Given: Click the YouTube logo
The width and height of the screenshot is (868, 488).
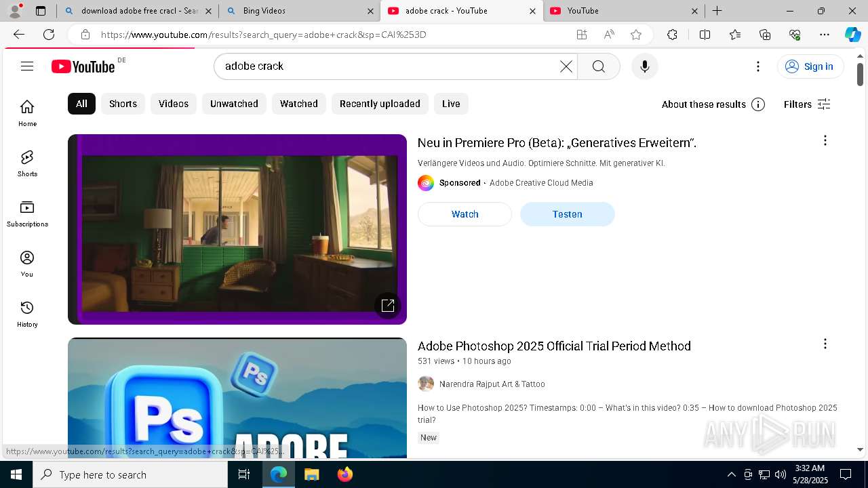Looking at the screenshot, I should (x=83, y=66).
